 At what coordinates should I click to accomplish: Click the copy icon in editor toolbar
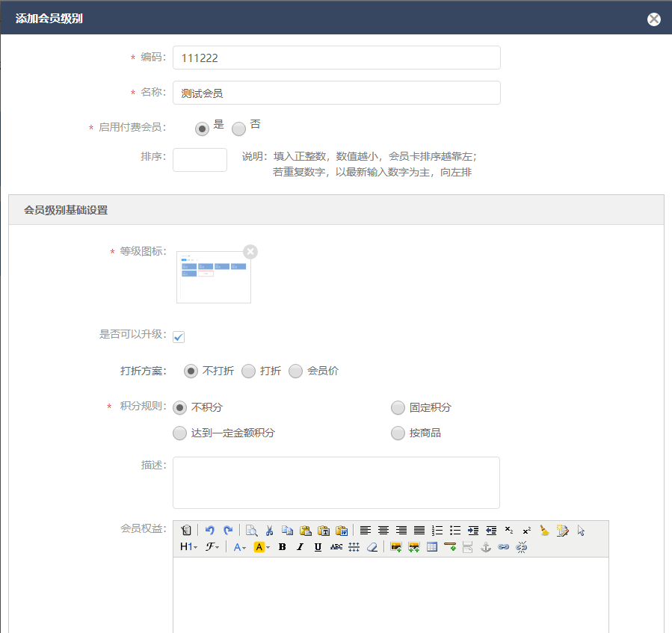pyautogui.click(x=288, y=531)
